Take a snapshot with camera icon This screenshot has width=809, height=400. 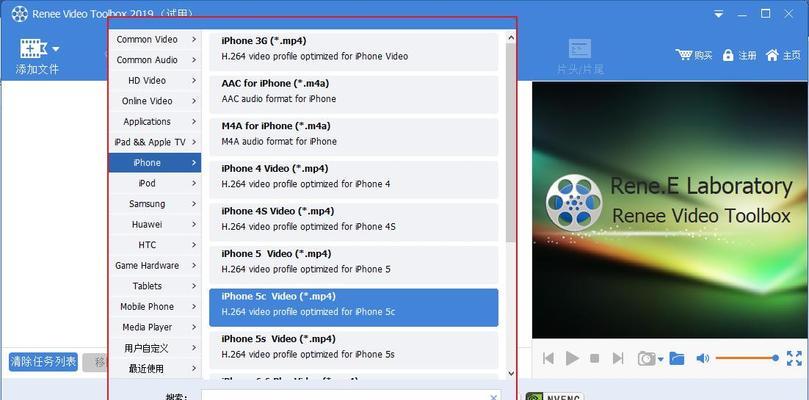646,358
